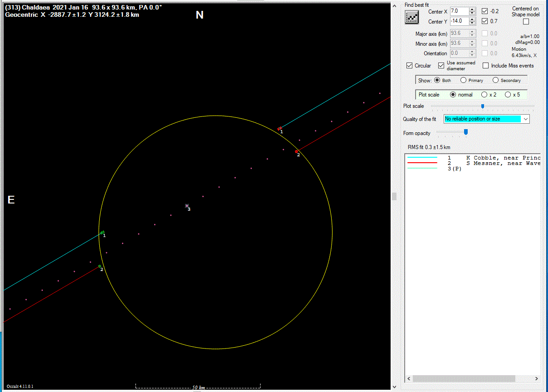Click the Occult 4.11.0.1 version label
Screen dimensions: 548x392
coord(20,387)
